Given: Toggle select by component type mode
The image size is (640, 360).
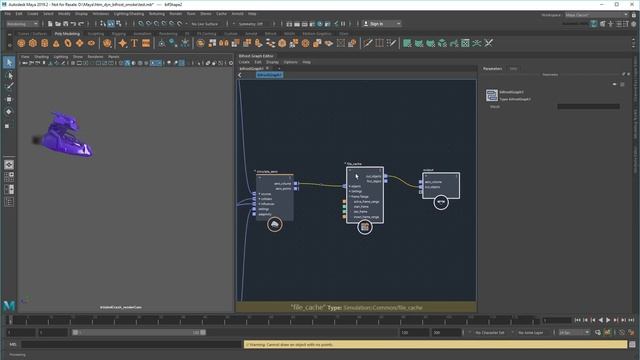Looking at the screenshot, I should pyautogui.click(x=118, y=24).
